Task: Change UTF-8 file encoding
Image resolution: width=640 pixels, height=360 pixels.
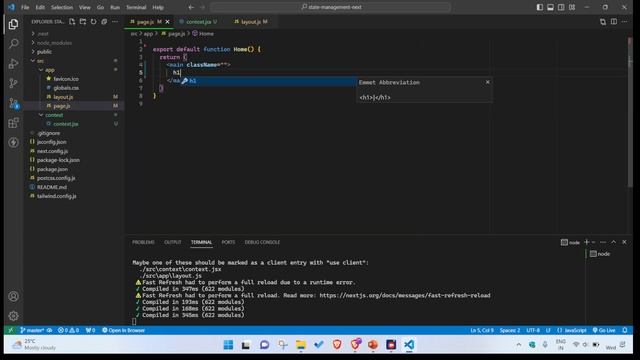Action: (x=533, y=330)
